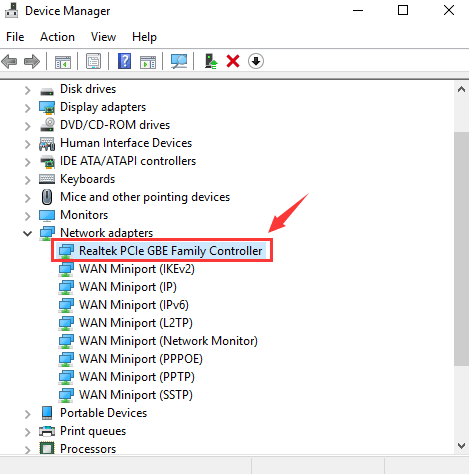Image resolution: width=469 pixels, height=474 pixels.
Task: Click the Back arrow toolbar icon
Action: point(9,61)
